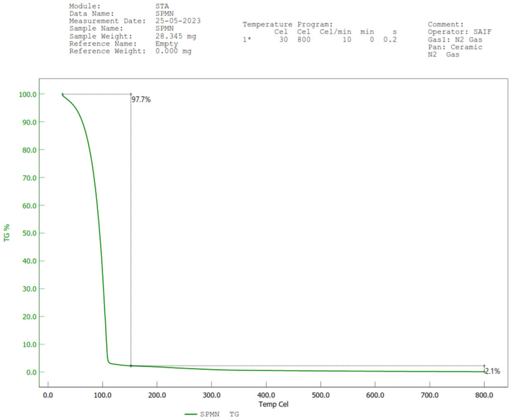
Task: Click the '600.0' x-axis tick label
Action: (375, 395)
